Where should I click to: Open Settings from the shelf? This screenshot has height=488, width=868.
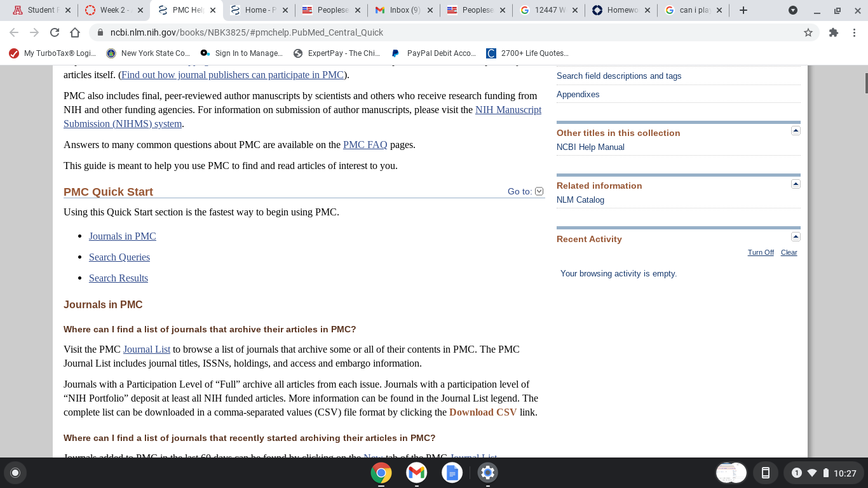488,473
